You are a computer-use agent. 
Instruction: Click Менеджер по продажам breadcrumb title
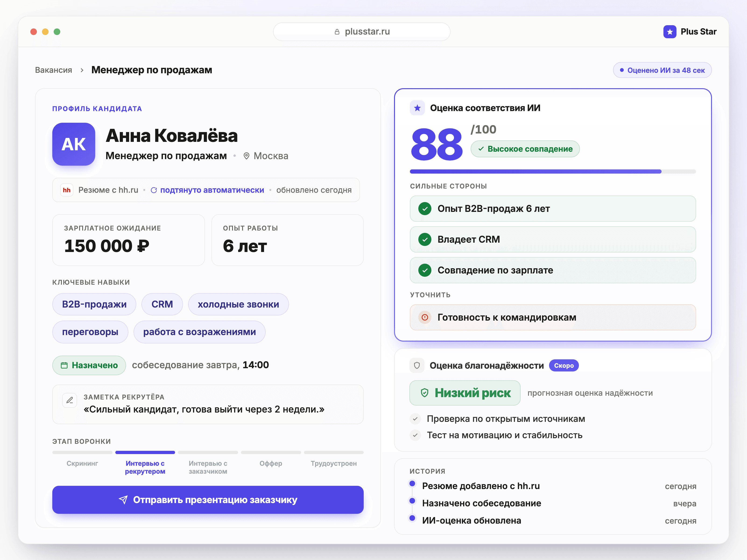click(x=152, y=70)
